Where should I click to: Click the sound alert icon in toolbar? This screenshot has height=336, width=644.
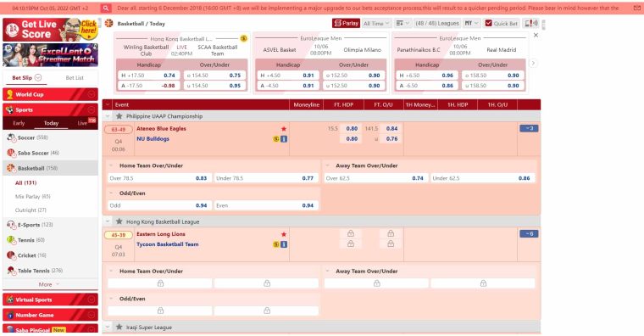click(x=531, y=24)
